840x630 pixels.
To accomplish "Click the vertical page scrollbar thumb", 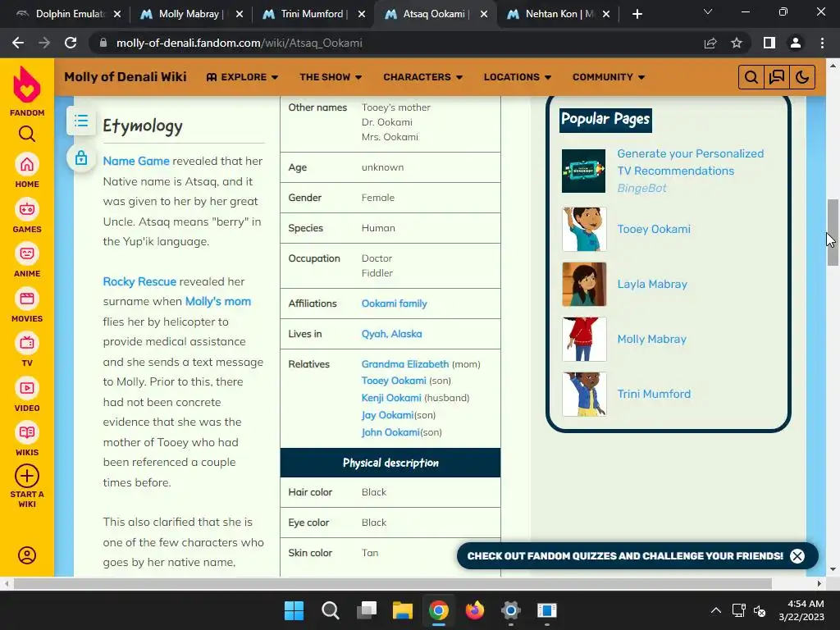I will (x=833, y=232).
